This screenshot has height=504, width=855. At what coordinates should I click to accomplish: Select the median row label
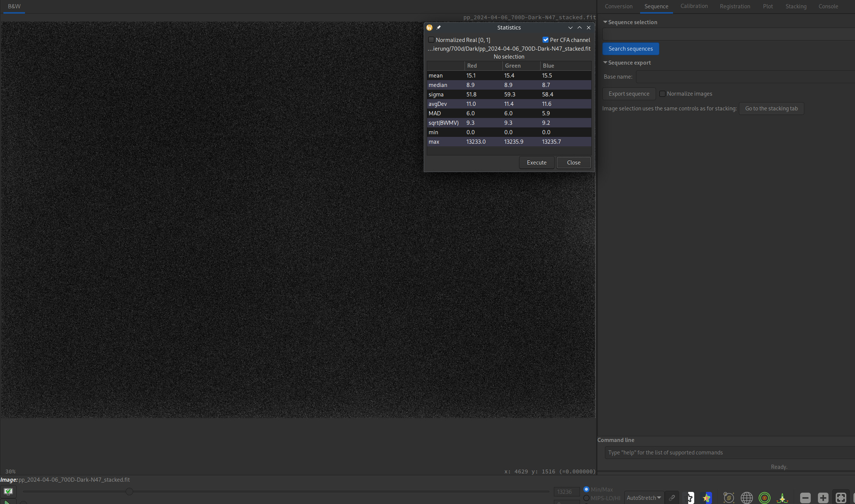438,85
